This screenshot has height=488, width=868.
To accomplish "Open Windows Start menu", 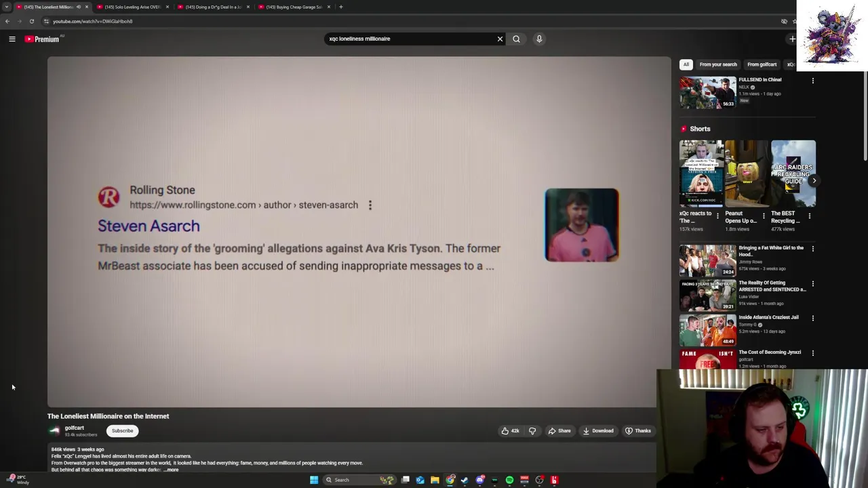I will click(x=314, y=480).
